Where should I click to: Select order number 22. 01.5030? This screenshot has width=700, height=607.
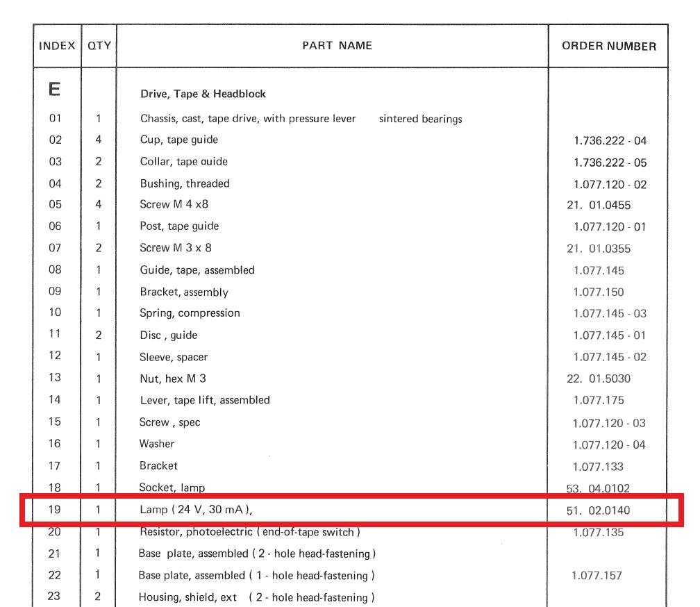coord(599,379)
